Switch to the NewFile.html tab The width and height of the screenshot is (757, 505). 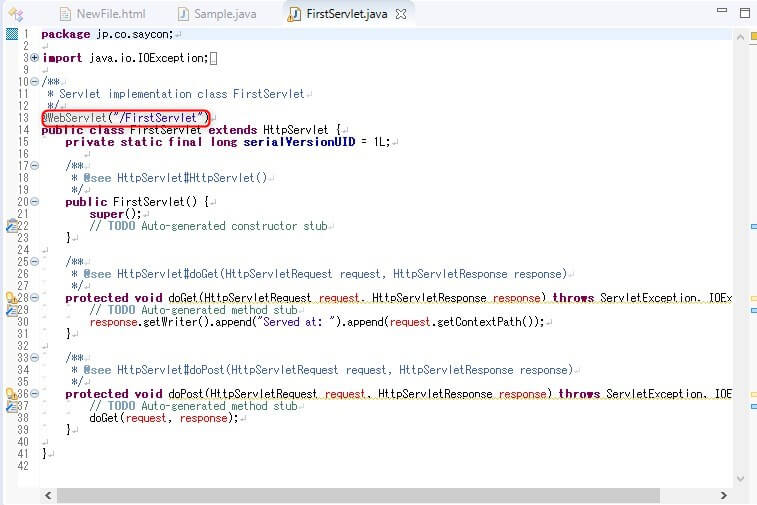[x=103, y=14]
